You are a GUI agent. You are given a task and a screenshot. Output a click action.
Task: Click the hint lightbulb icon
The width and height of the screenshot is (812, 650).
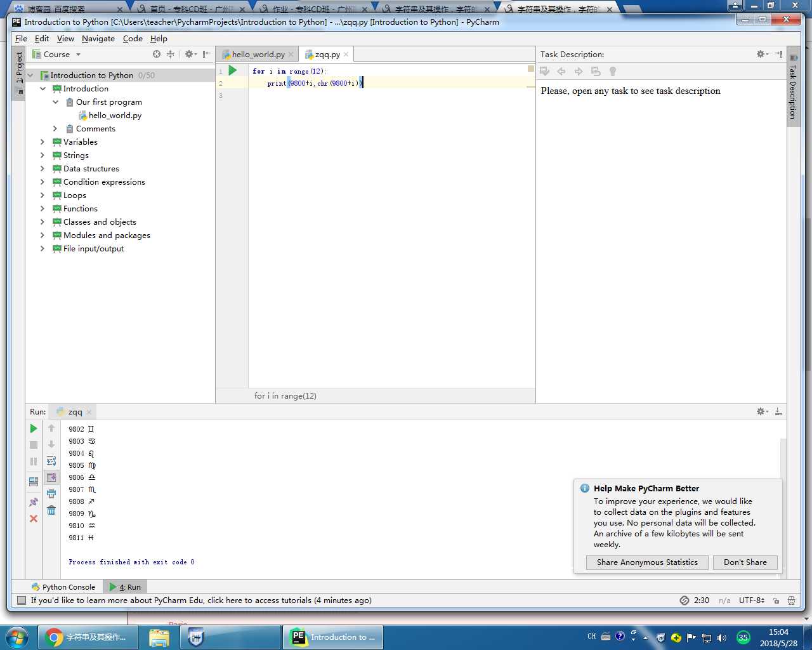pyautogui.click(x=613, y=71)
